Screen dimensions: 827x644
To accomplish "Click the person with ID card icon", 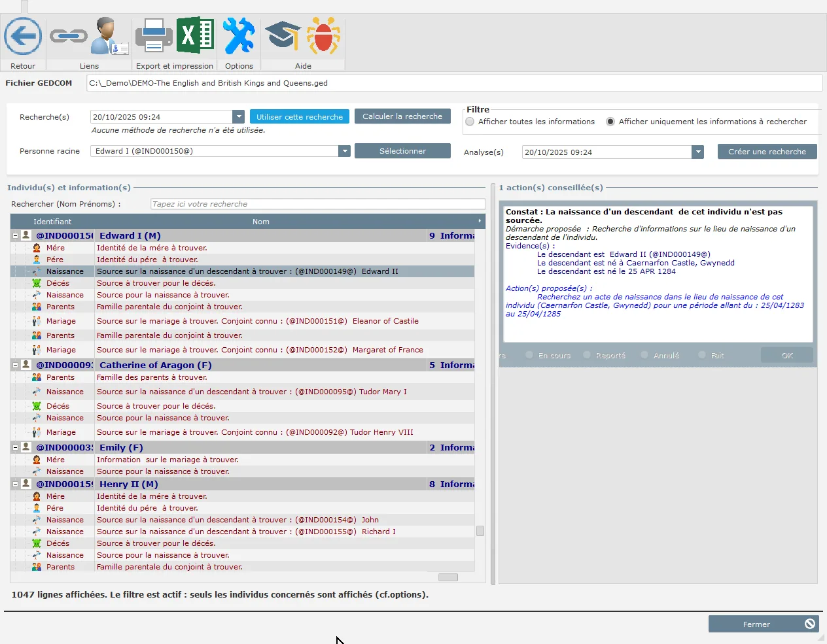I will tap(109, 36).
